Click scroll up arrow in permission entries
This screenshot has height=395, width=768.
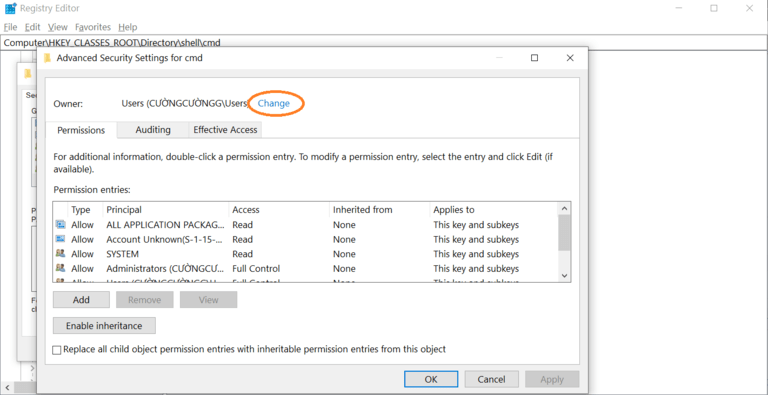(564, 209)
